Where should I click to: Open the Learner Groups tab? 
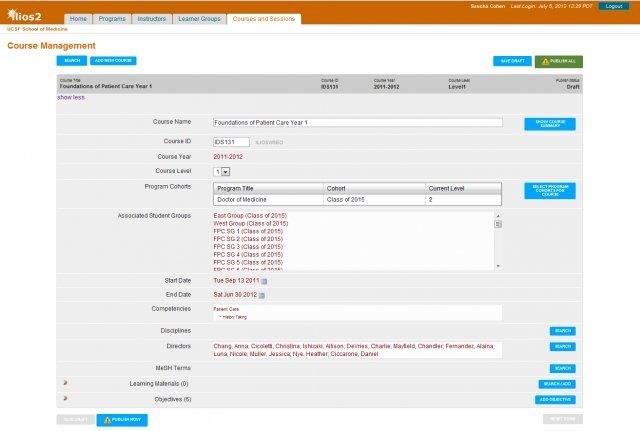coord(199,19)
